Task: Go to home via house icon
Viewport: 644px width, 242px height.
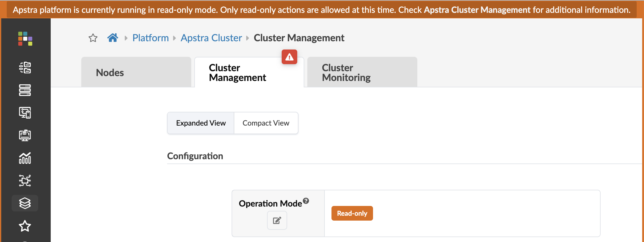Action: 113,38
